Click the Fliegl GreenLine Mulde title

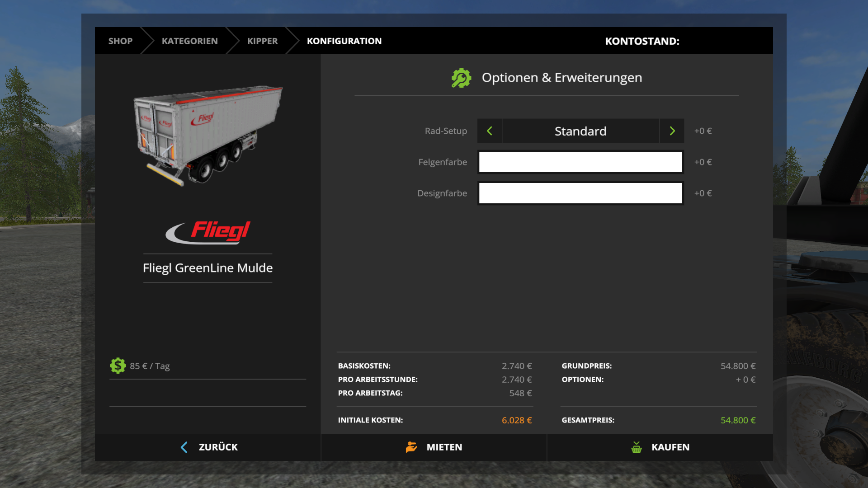click(208, 268)
